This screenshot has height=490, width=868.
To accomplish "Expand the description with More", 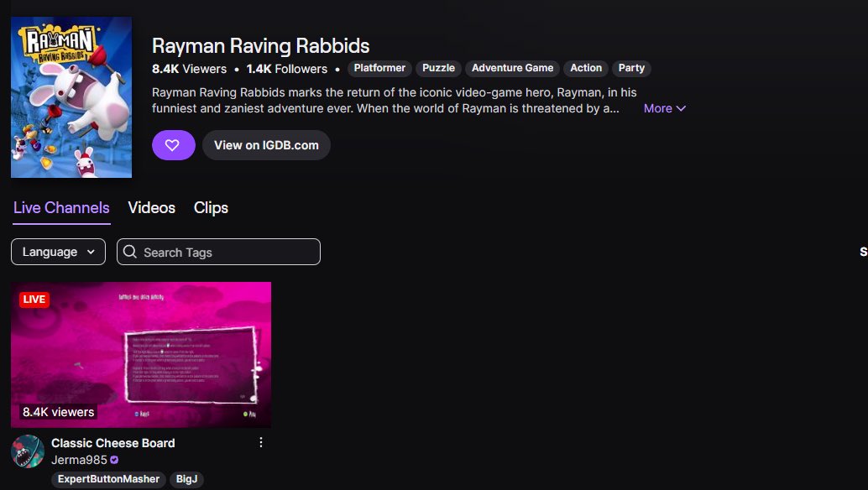I will point(664,108).
